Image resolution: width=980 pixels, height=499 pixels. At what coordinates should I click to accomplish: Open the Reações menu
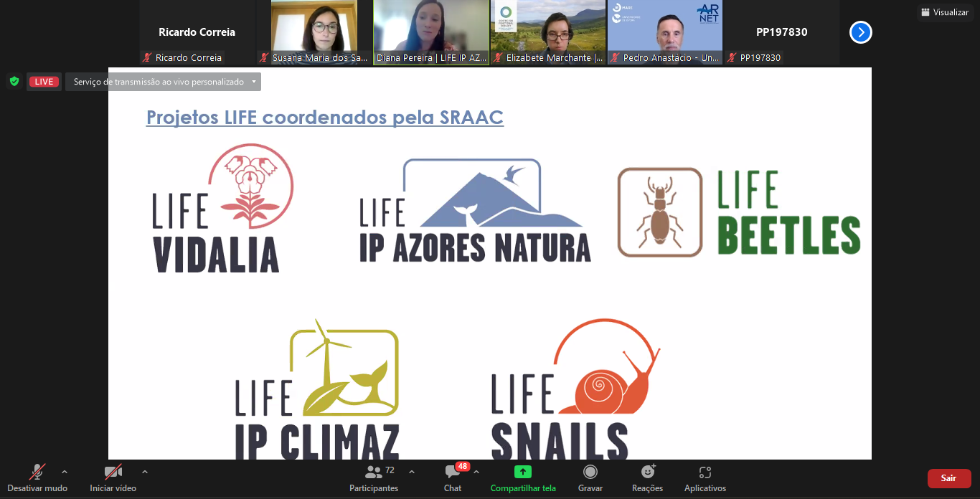pyautogui.click(x=647, y=477)
